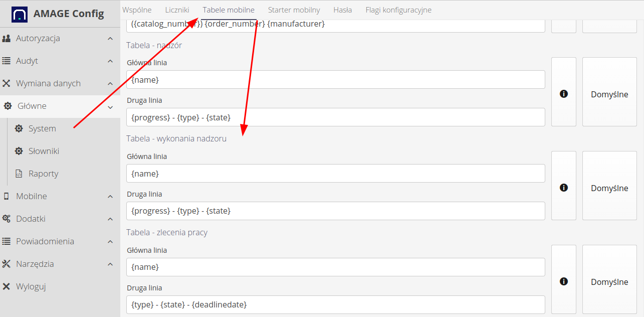
Task: Expand the Audyt sidebar section
Action: (x=110, y=61)
